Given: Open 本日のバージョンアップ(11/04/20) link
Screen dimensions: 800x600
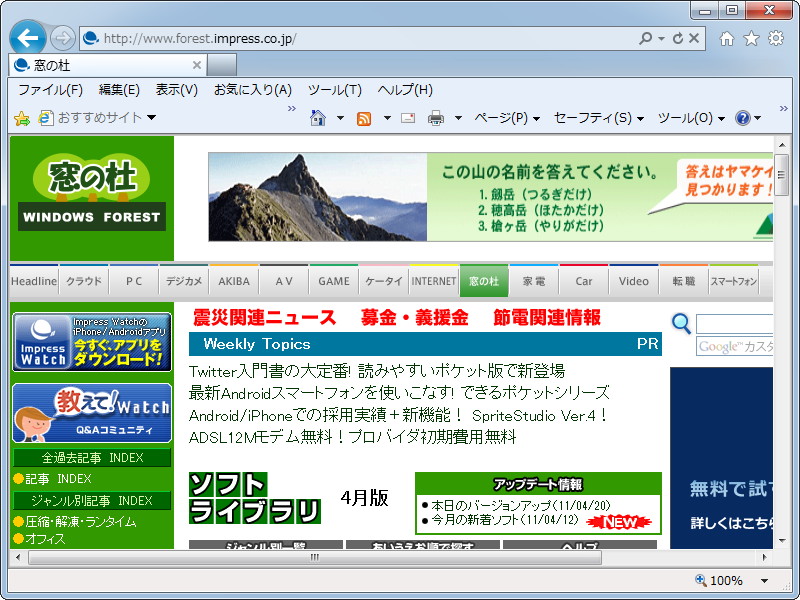Looking at the screenshot, I should point(521,505).
